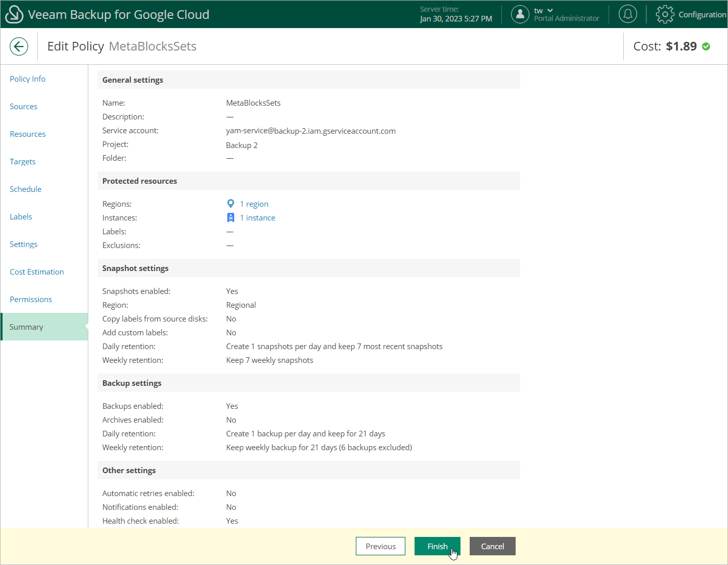
Task: Click the Notifications enabled label
Action: [140, 507]
